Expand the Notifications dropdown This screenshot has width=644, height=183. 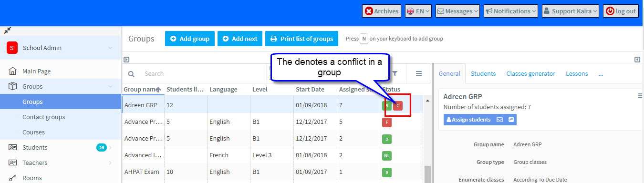[511, 11]
